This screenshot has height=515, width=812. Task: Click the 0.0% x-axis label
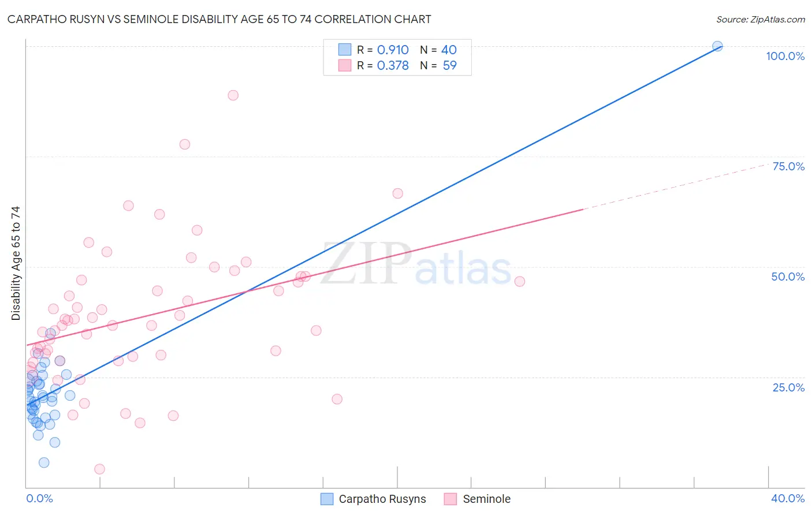(39, 498)
